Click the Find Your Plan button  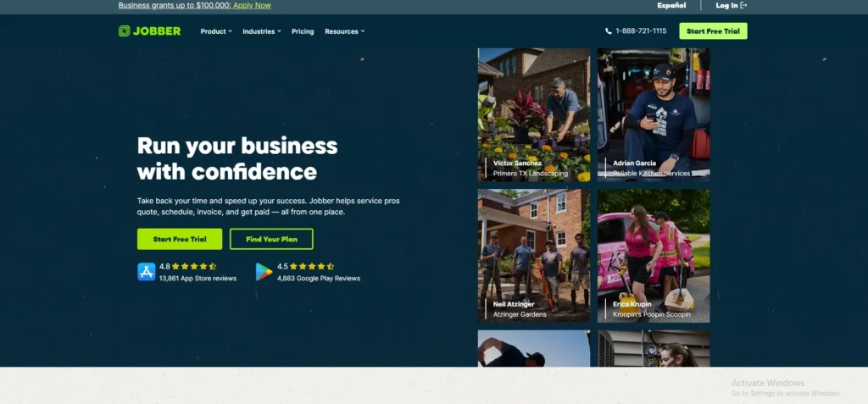pyautogui.click(x=271, y=239)
